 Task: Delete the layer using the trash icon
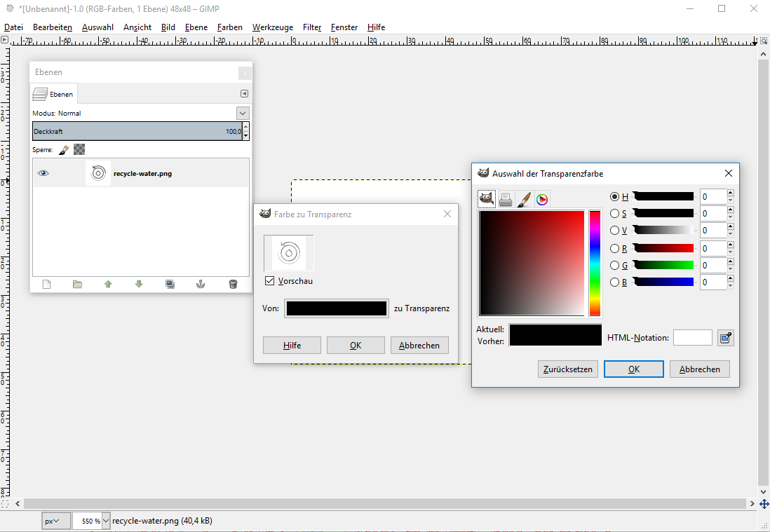(x=232, y=284)
